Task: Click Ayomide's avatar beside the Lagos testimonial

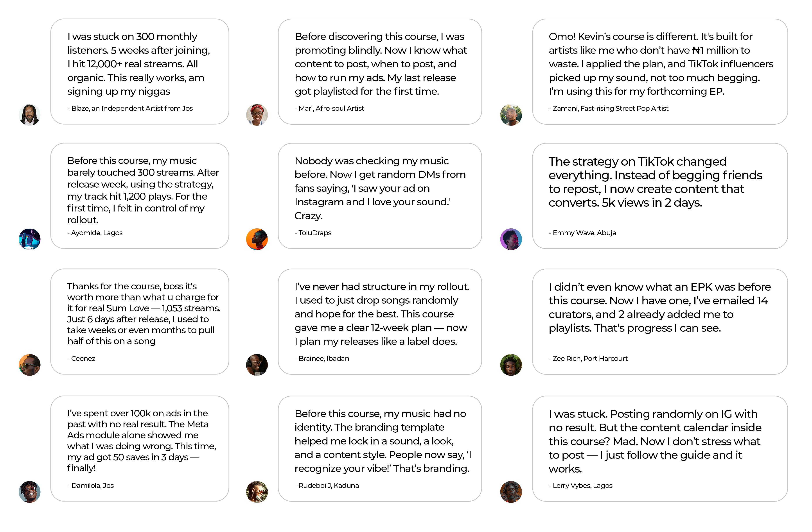Action: coord(30,239)
